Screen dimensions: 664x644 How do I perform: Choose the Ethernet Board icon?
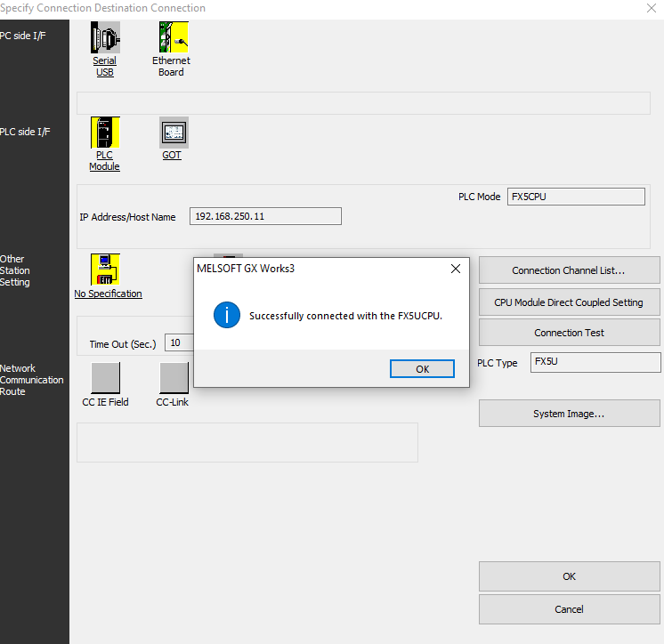[x=174, y=37]
